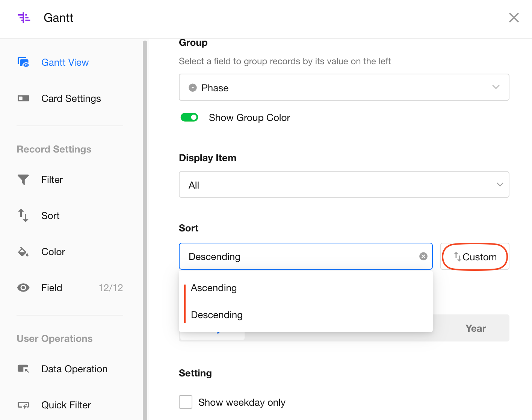Switch the time scale to Year
The image size is (532, 420).
[476, 328]
